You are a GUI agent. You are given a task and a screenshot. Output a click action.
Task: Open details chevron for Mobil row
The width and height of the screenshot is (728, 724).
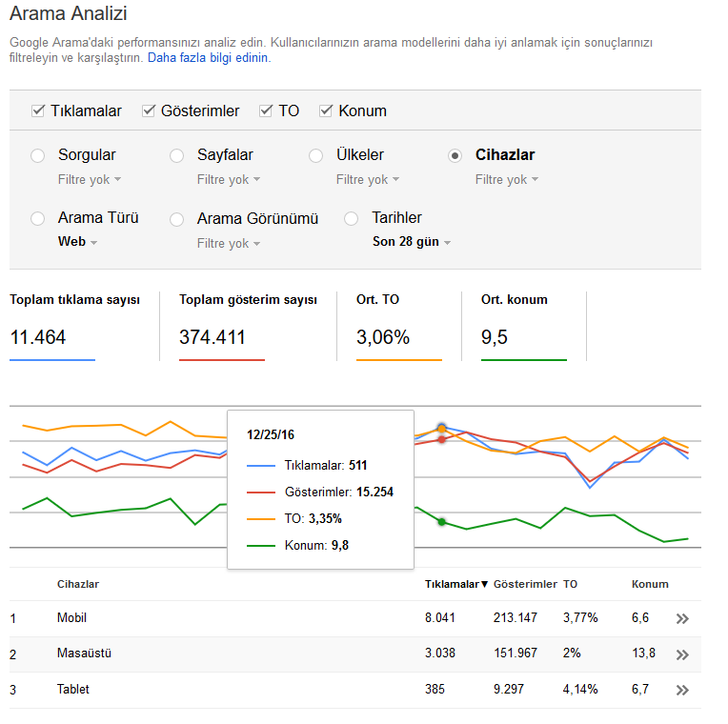[682, 618]
